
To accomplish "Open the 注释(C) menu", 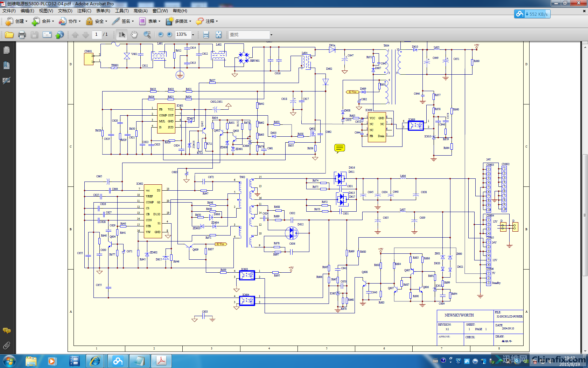I will 84,11.
